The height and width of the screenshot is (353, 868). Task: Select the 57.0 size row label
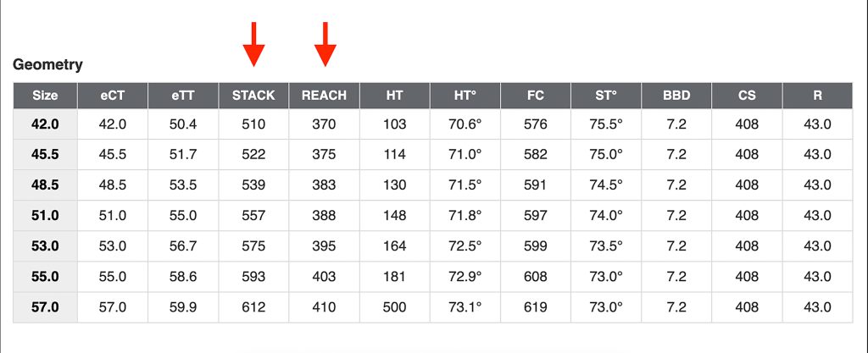coord(46,307)
